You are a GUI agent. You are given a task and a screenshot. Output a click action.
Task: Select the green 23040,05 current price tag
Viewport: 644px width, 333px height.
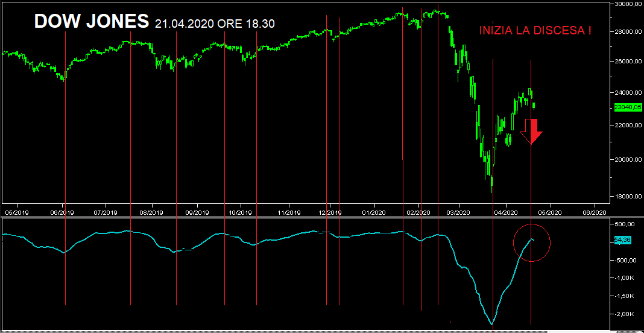(x=628, y=107)
